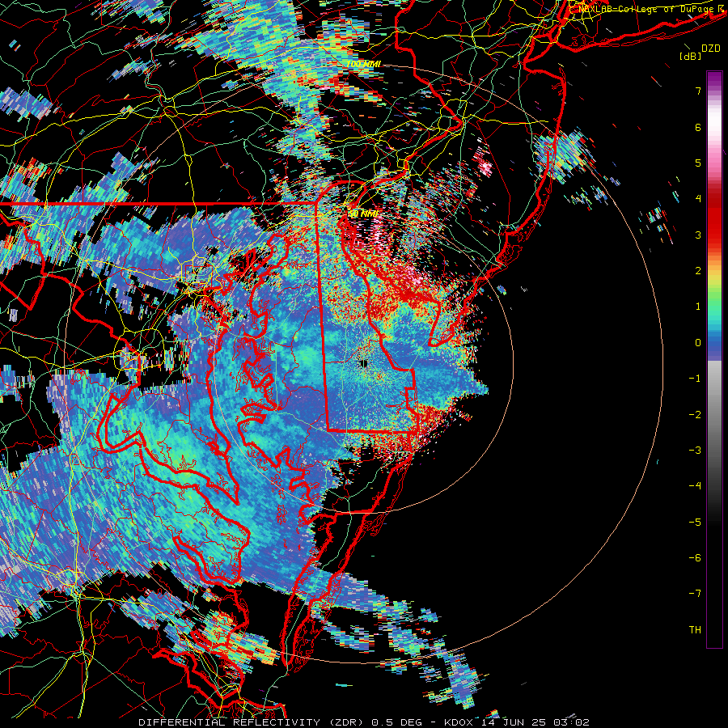Click the "03:02" timestamp text
The height and width of the screenshot is (728, 728).
pyautogui.click(x=570, y=722)
